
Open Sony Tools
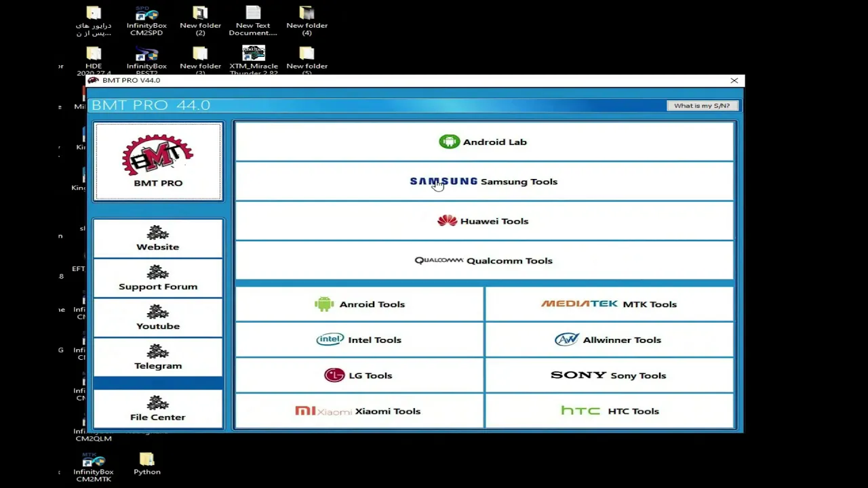click(x=609, y=375)
